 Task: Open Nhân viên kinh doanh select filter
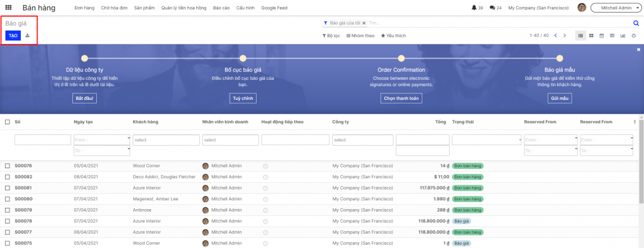230,140
